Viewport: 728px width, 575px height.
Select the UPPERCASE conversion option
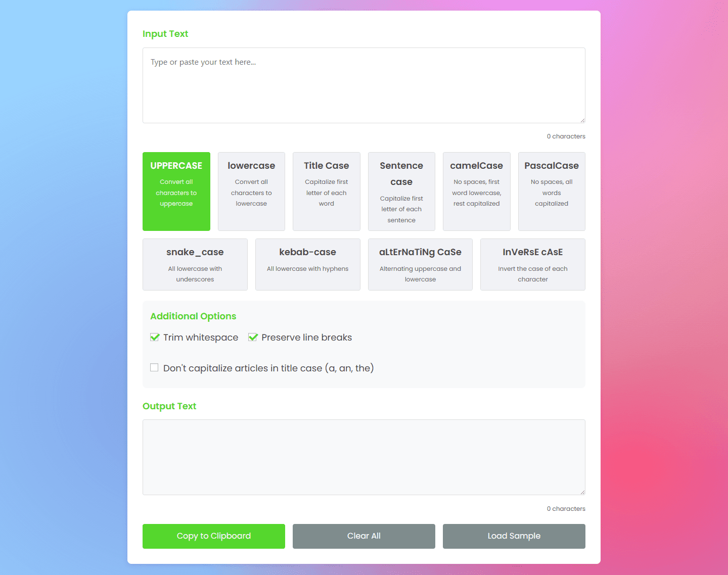[176, 191]
